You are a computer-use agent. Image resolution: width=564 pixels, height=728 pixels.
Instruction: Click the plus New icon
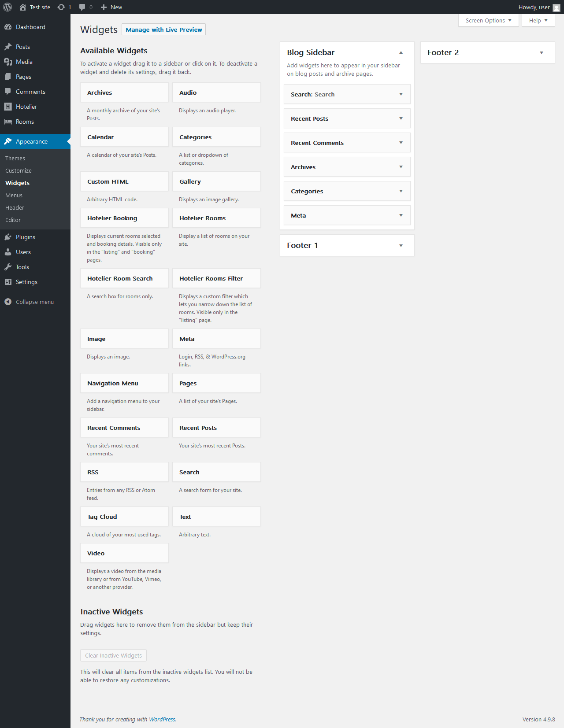pyautogui.click(x=104, y=7)
